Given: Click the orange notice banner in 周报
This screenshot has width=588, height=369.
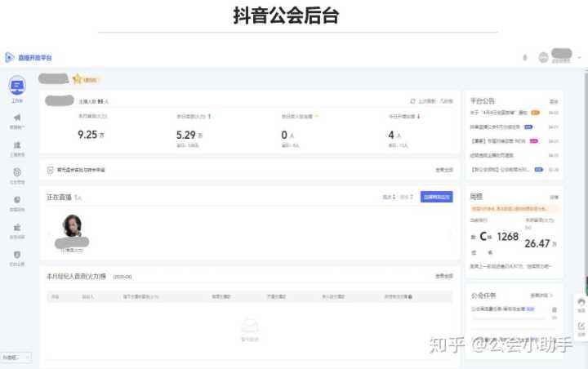Looking at the screenshot, I should click(514, 208).
